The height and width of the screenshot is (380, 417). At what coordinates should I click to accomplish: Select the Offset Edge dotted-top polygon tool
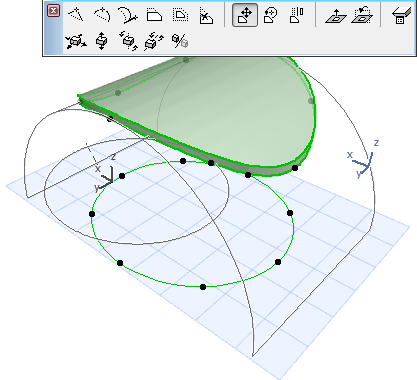click(154, 15)
